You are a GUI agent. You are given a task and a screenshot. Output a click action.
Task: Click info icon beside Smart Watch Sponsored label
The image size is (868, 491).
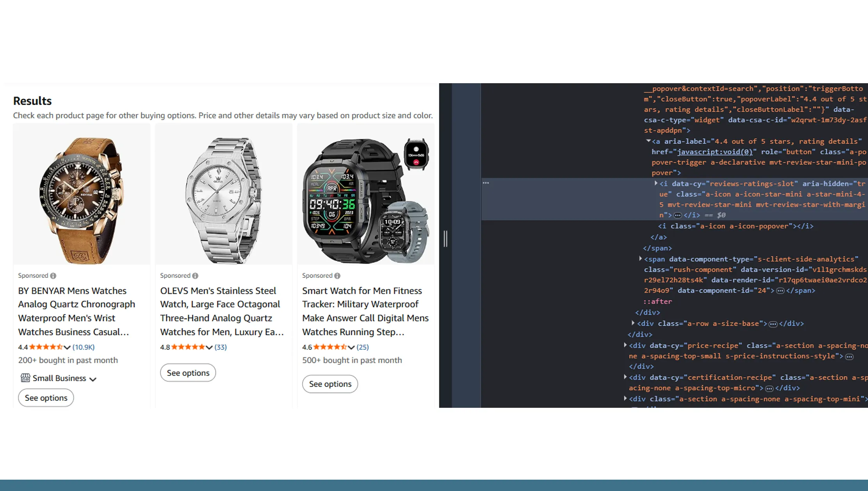(x=337, y=276)
